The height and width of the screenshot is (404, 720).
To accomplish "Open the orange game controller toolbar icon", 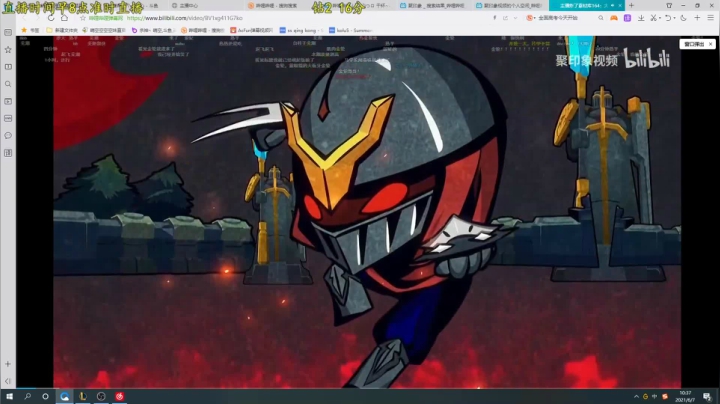I will pos(613,18).
